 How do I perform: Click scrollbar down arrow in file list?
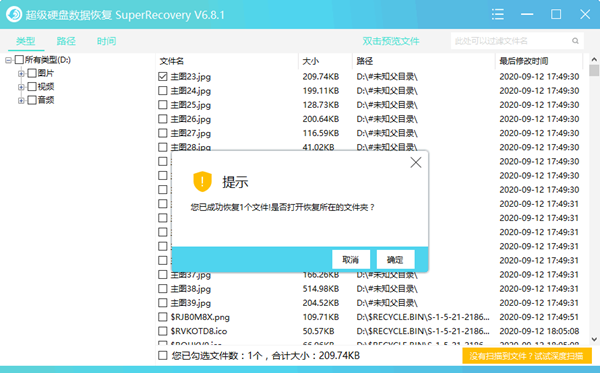pos(594,339)
